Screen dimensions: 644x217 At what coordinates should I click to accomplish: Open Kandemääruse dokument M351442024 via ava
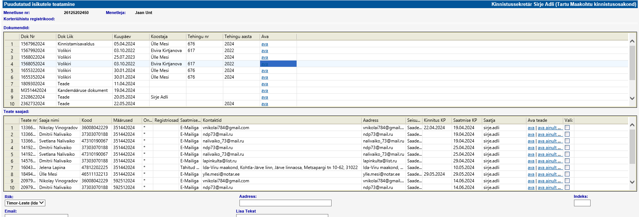pos(265,90)
